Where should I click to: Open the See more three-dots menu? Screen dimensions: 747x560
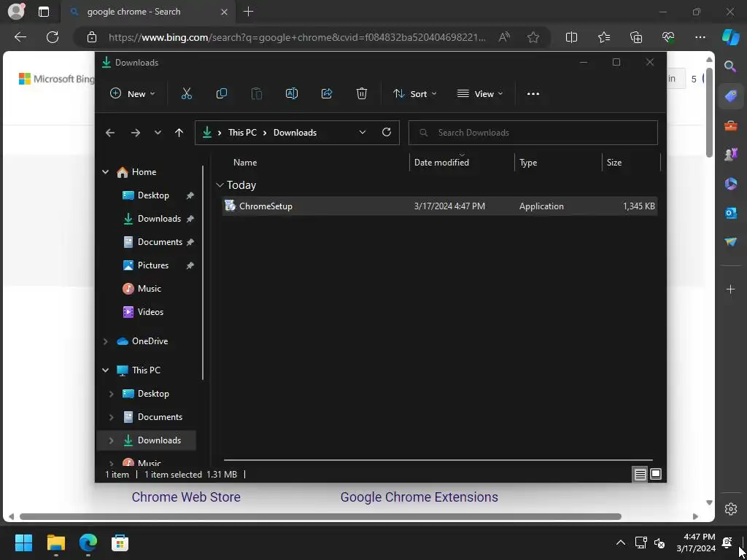pyautogui.click(x=533, y=94)
